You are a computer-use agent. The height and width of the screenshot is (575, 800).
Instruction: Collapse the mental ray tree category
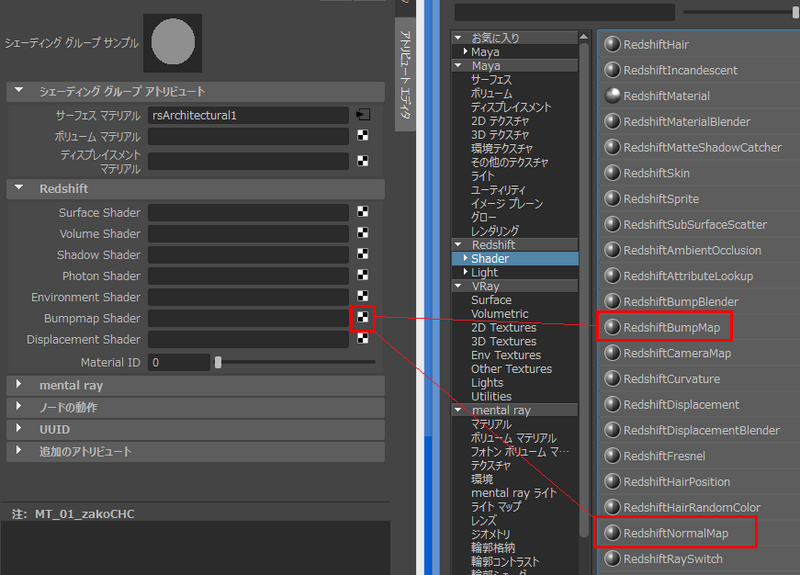(x=458, y=410)
